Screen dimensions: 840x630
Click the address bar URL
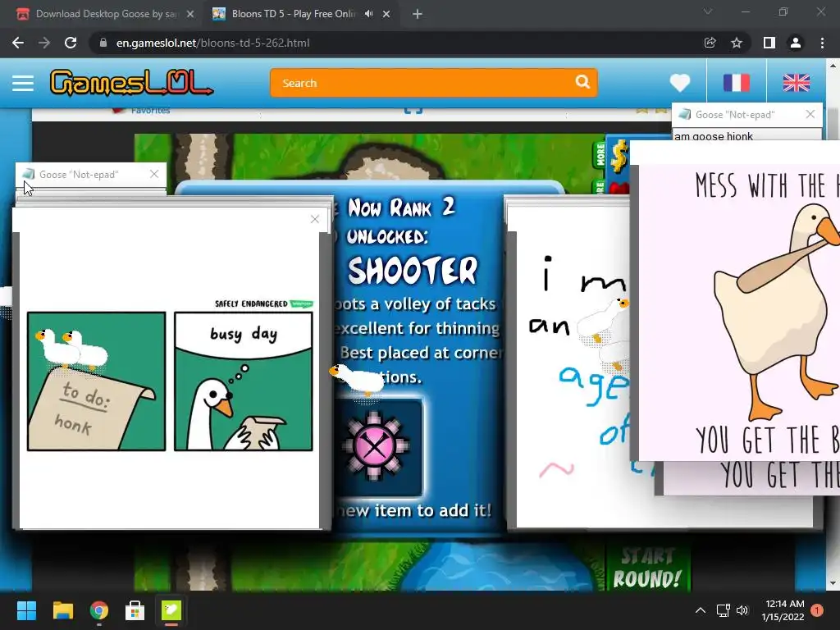(x=212, y=43)
